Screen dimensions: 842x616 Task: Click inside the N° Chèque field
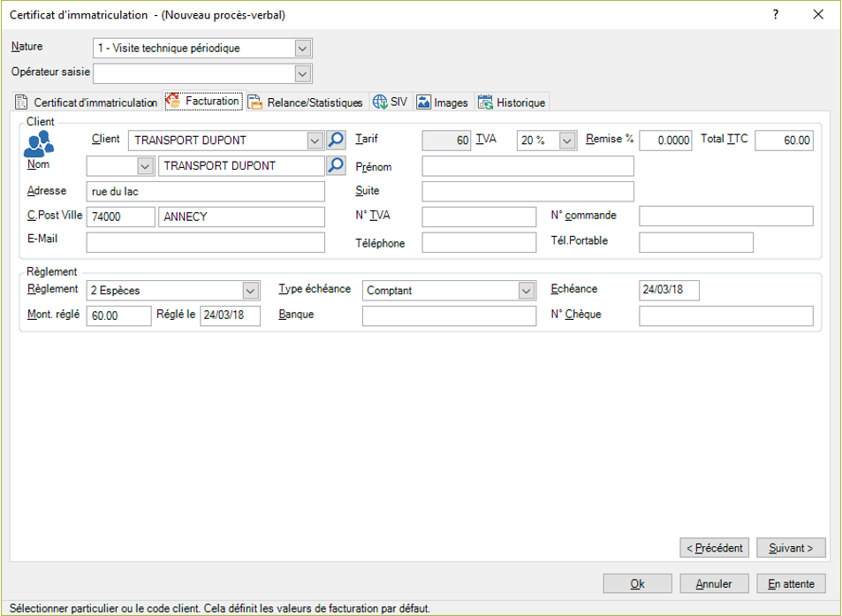724,316
